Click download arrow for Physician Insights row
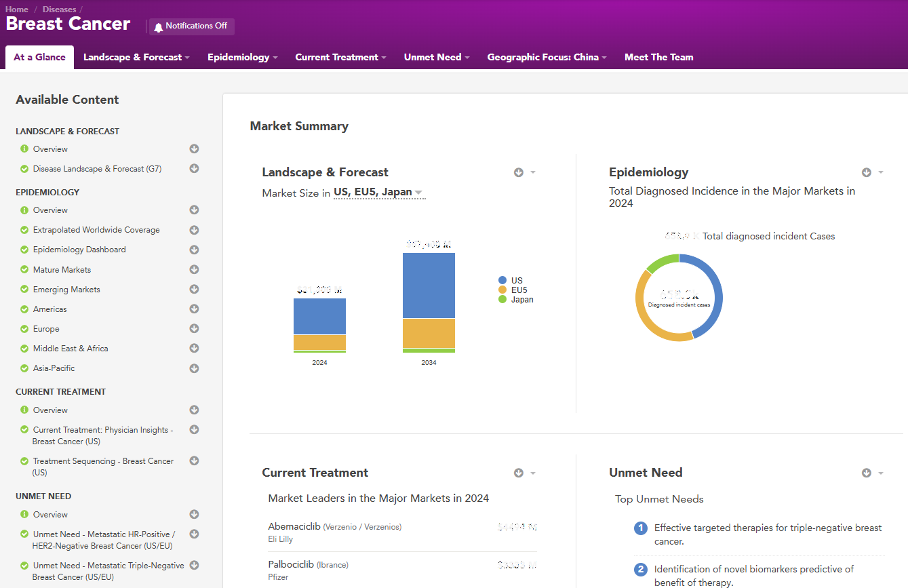908x588 pixels. tap(194, 429)
